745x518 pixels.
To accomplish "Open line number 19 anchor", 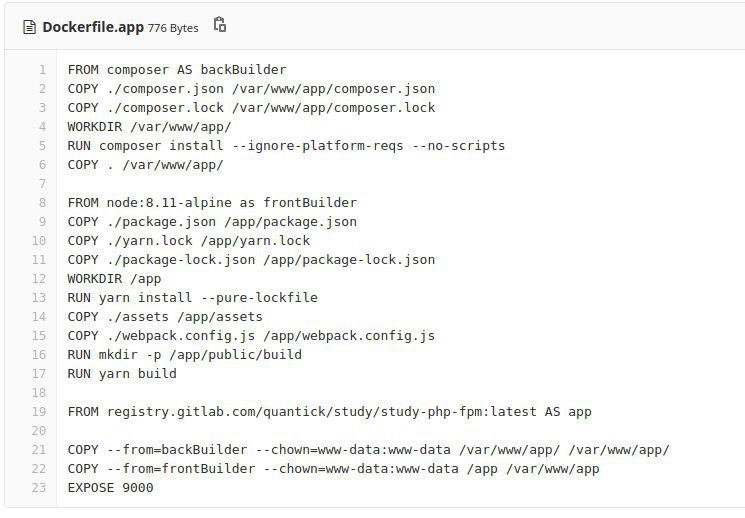I will pos(39,412).
